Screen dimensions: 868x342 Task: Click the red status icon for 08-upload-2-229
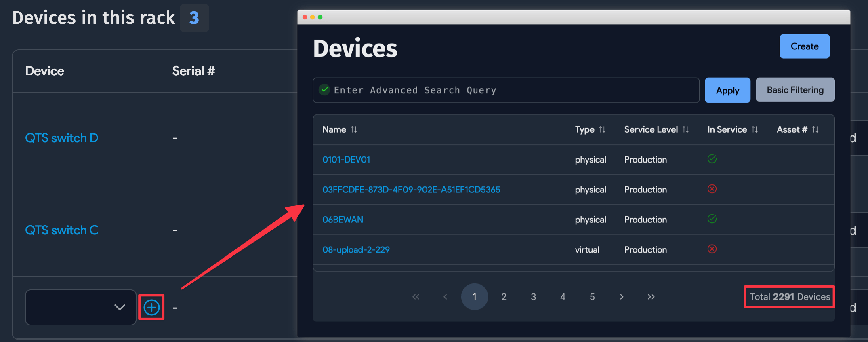click(712, 249)
